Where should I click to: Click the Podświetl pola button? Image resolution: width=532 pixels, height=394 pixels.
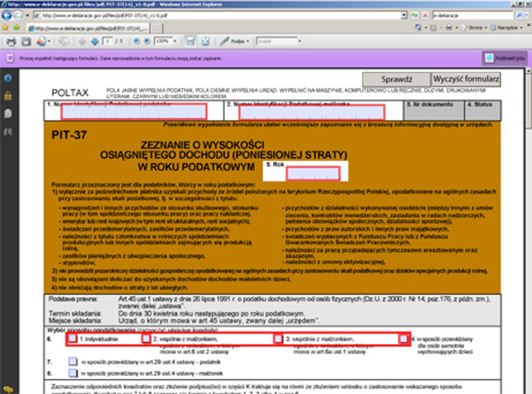505,58
